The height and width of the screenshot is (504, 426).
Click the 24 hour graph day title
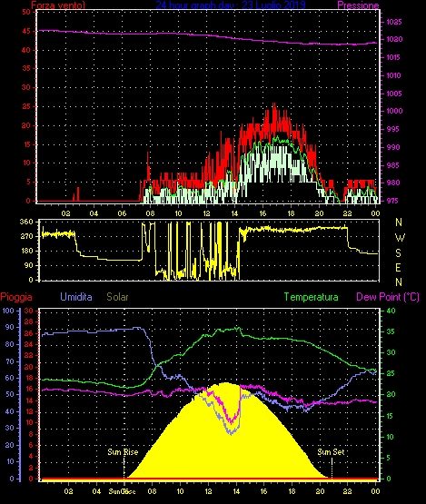tap(231, 5)
